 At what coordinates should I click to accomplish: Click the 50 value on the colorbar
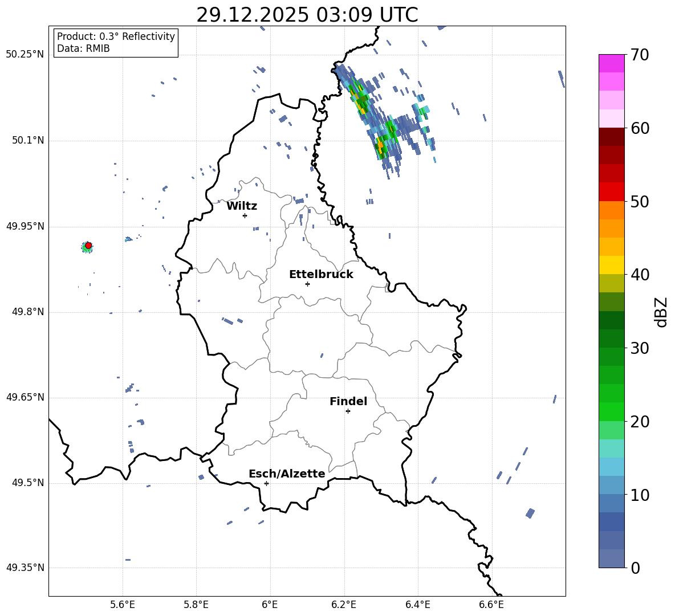[x=640, y=201]
